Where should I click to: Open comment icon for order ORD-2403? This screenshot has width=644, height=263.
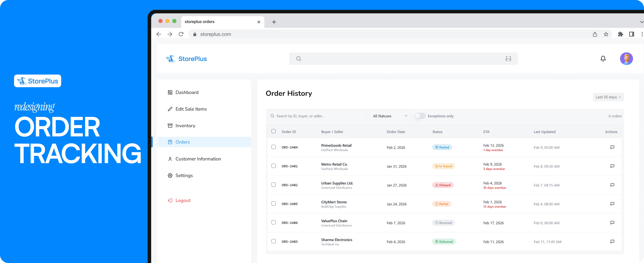point(612,242)
